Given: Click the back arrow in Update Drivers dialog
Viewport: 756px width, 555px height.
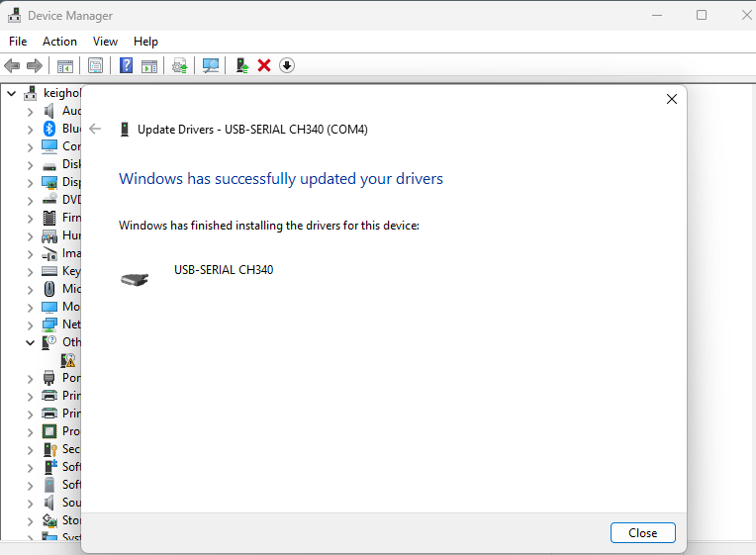Looking at the screenshot, I should pyautogui.click(x=96, y=129).
